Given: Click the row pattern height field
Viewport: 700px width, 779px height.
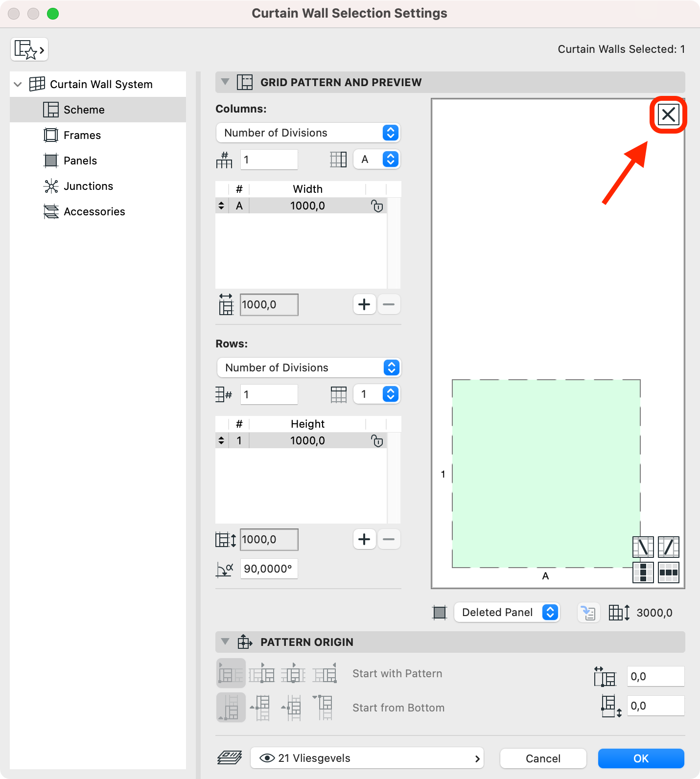Looking at the screenshot, I should coord(269,539).
